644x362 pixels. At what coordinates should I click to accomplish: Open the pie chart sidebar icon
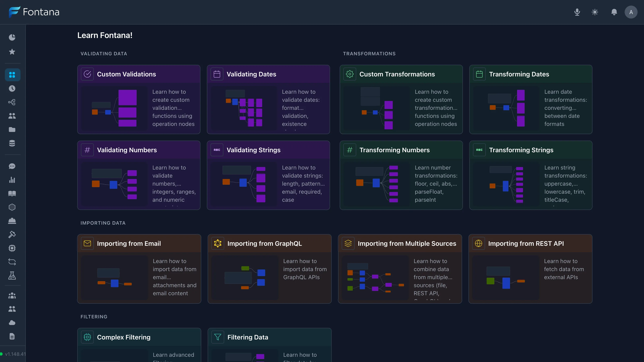(x=12, y=37)
